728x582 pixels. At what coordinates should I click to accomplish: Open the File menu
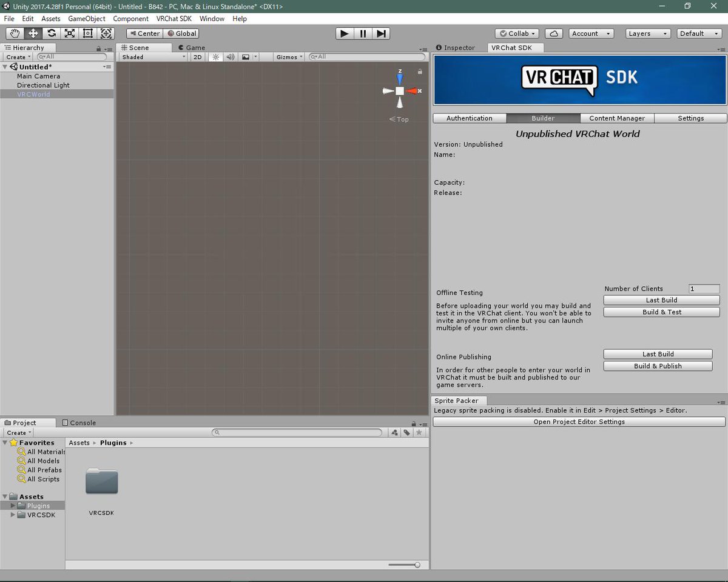click(x=9, y=19)
